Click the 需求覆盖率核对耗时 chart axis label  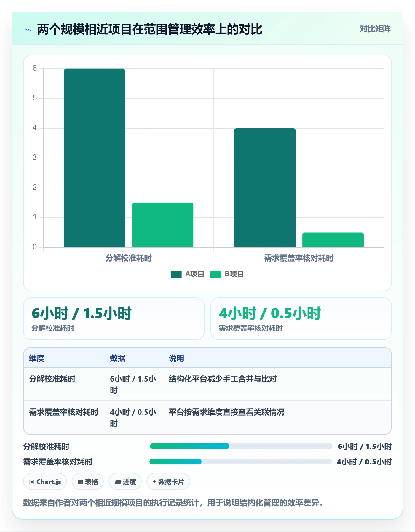coord(299,258)
